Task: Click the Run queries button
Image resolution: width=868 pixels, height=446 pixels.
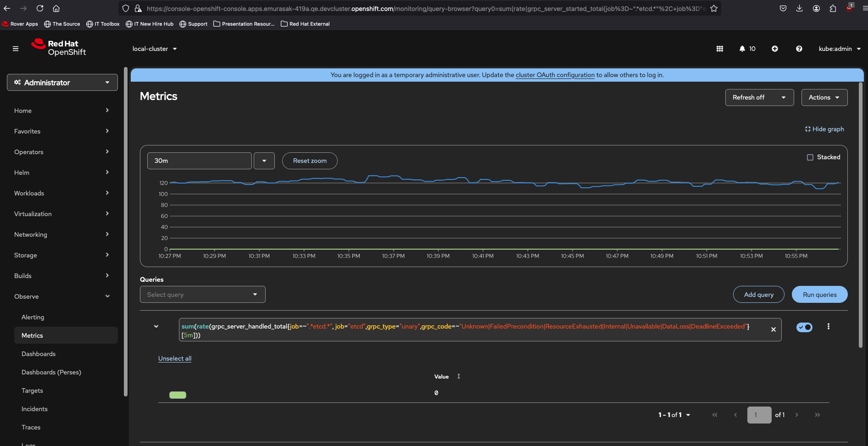Action: [x=819, y=295]
